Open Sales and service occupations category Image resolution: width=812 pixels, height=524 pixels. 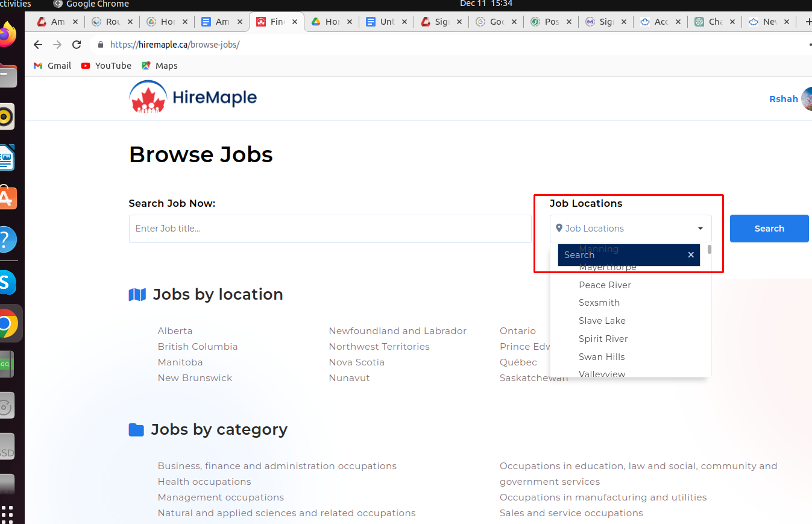(x=571, y=513)
